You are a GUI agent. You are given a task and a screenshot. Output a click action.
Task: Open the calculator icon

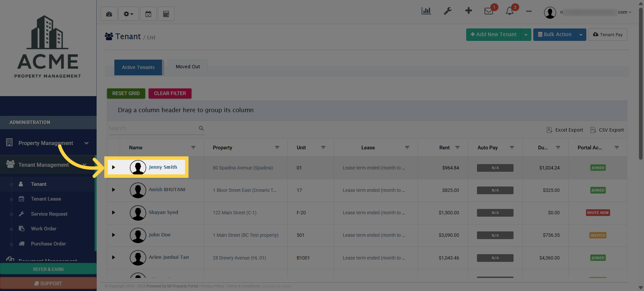click(x=166, y=14)
